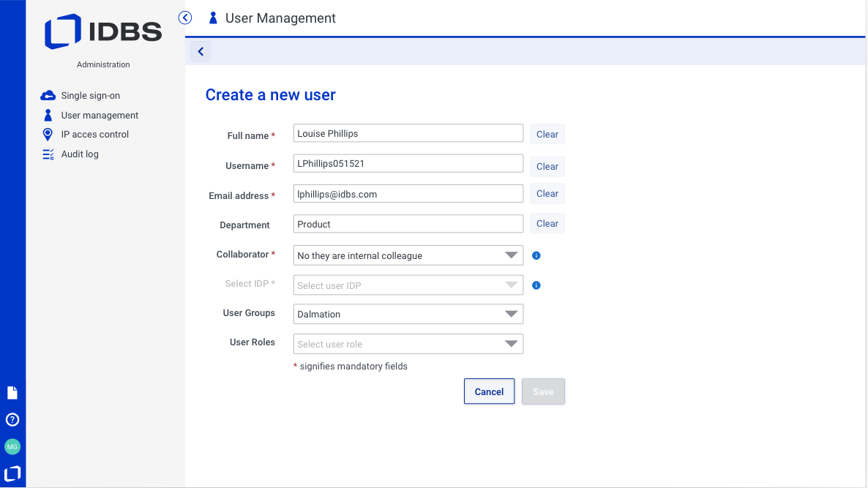The width and height of the screenshot is (868, 488).
Task: Select User management in sidebar
Action: point(99,116)
